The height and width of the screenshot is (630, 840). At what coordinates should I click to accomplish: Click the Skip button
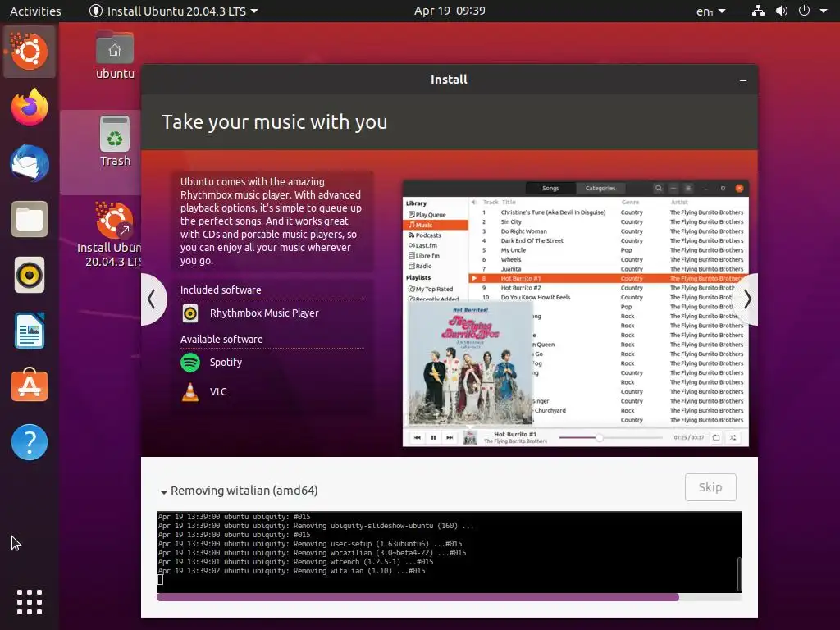point(710,487)
